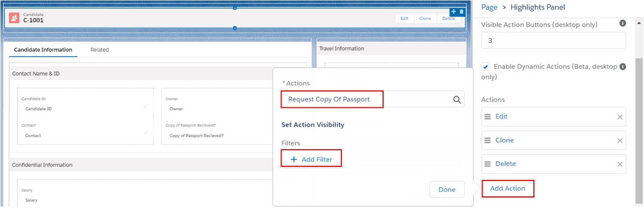Open the Delete action in the Actions list
This screenshot has width=644, height=208.
click(505, 164)
